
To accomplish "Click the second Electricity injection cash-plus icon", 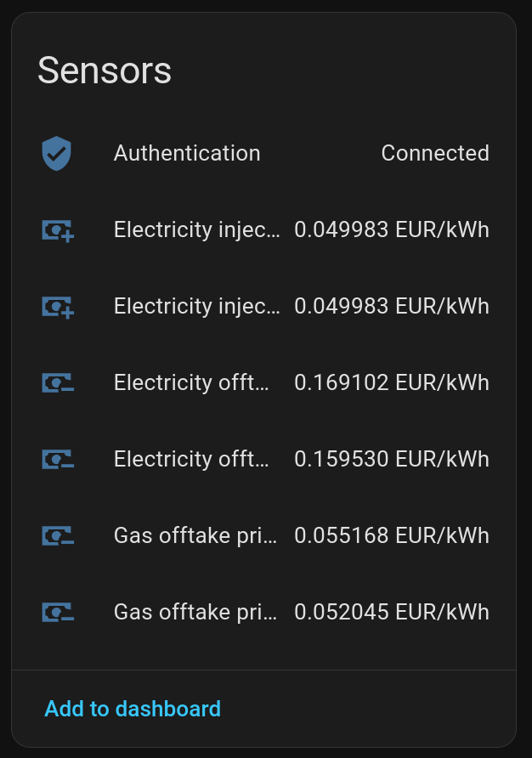I will (58, 307).
